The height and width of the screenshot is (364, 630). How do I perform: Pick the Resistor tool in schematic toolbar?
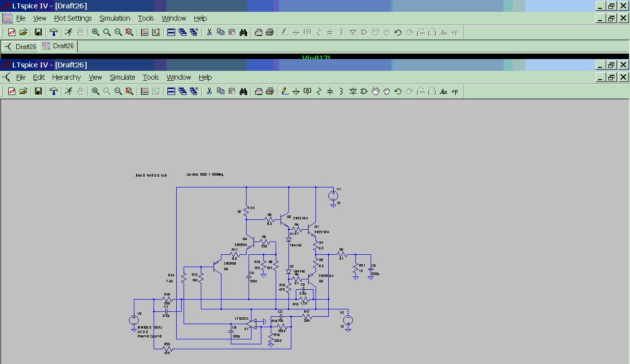pos(319,91)
